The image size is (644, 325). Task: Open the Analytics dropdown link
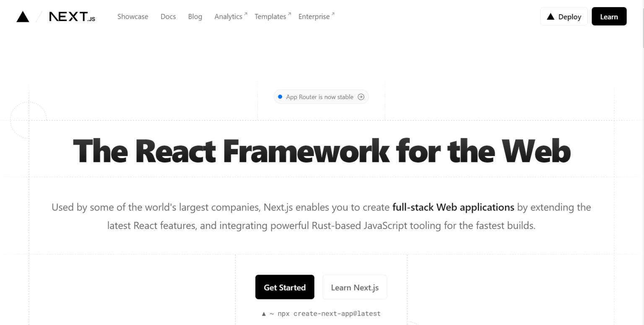[x=228, y=16]
